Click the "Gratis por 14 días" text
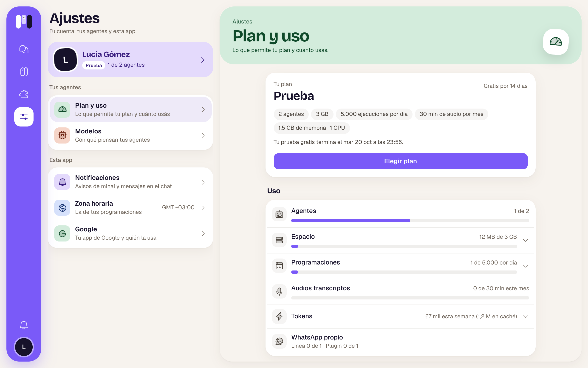This screenshot has height=368, width=588. point(505,86)
